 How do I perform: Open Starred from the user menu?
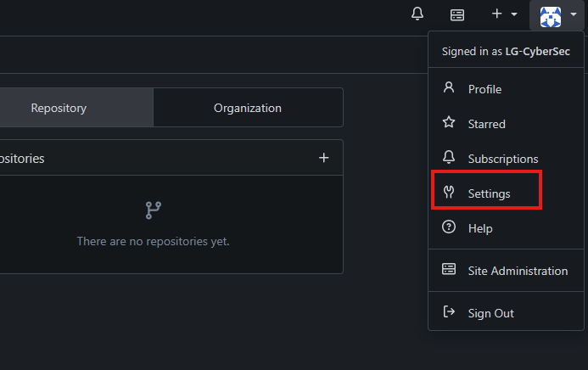486,124
